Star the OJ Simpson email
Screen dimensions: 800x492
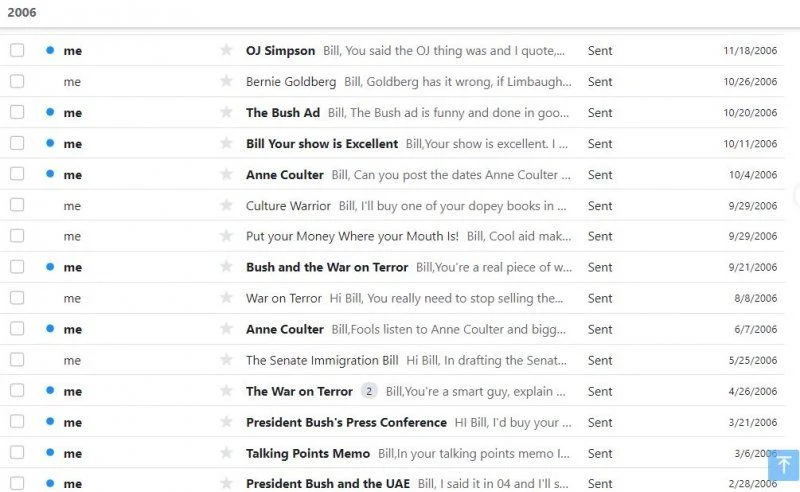coord(226,50)
